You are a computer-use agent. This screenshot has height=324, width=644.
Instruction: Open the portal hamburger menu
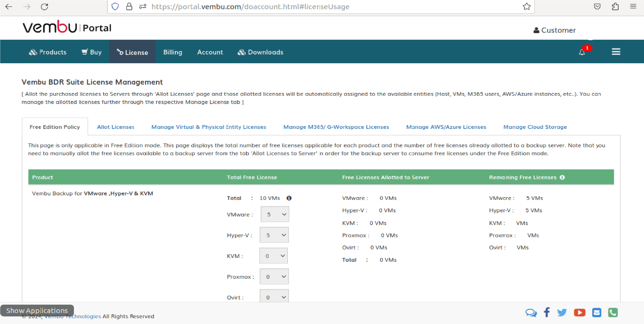click(616, 52)
